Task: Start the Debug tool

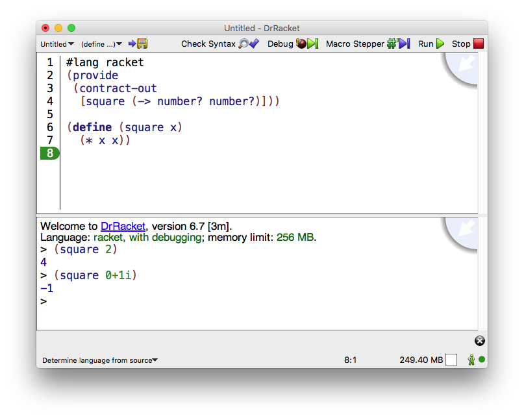Action: (292, 43)
